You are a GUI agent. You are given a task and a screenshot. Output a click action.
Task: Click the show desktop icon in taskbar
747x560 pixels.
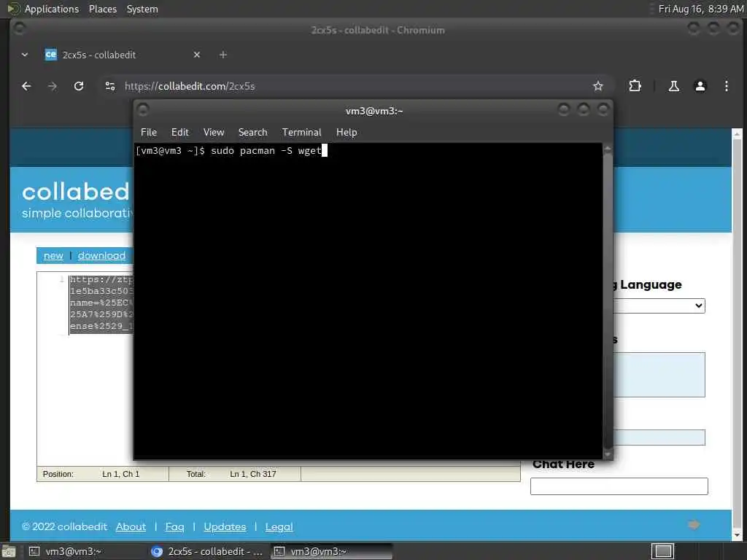pyautogui.click(x=9, y=551)
